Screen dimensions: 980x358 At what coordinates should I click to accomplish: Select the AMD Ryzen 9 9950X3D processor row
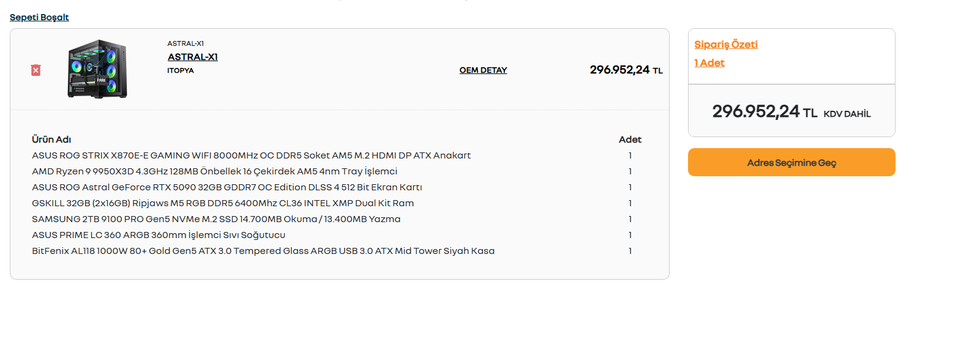(x=337, y=171)
